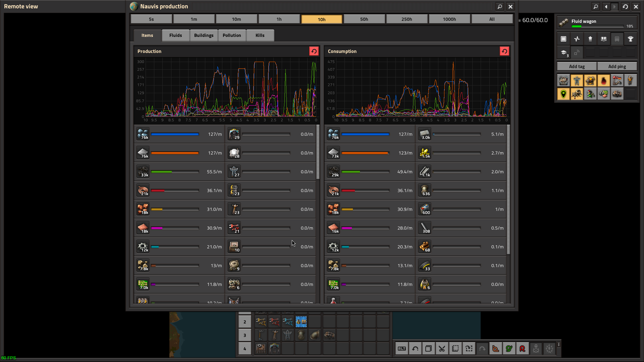Image resolution: width=644 pixels, height=362 pixels.
Task: Click copper plate 18k icon in Production
Action: pyautogui.click(x=143, y=228)
